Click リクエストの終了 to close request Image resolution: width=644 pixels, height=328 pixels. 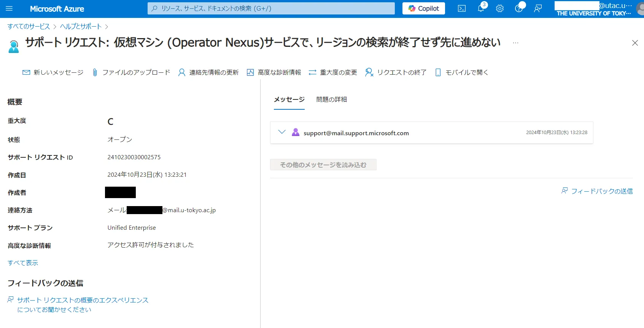[x=396, y=72]
